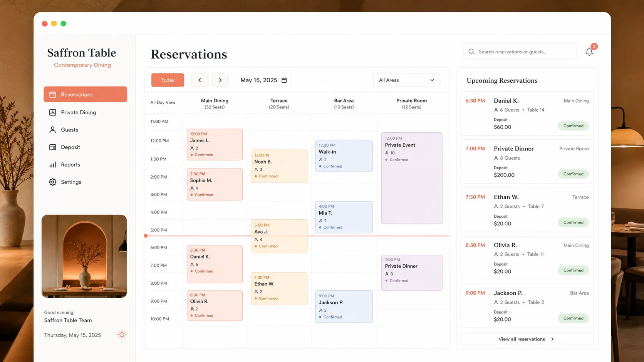This screenshot has height=362, width=644.
Task: Click the Reservations calendar sidebar icon
Action: [x=53, y=94]
